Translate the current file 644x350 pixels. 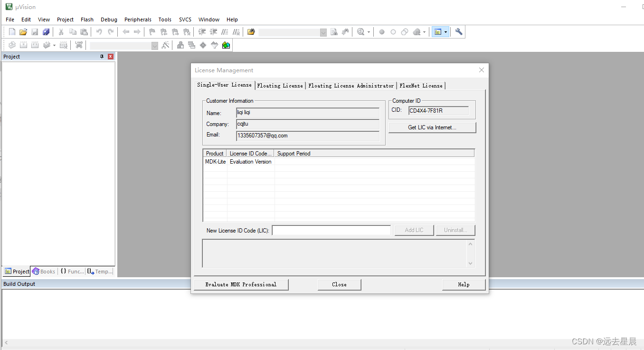12,45
